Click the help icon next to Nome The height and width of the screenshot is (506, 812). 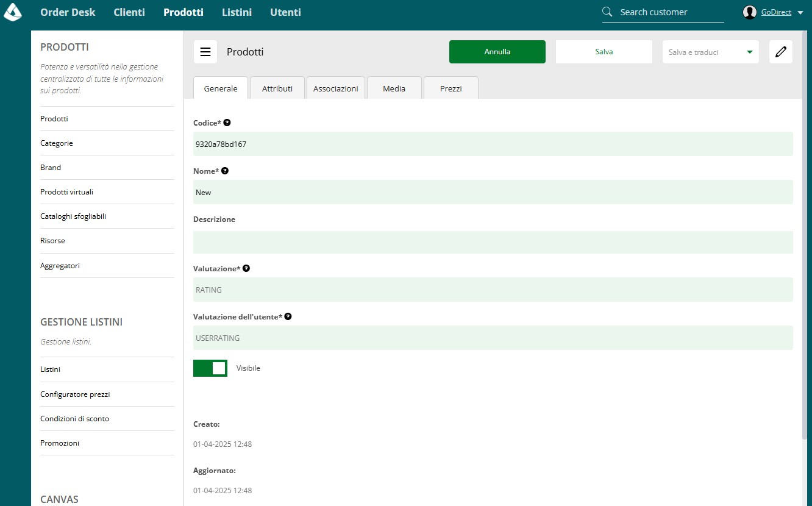pos(224,171)
